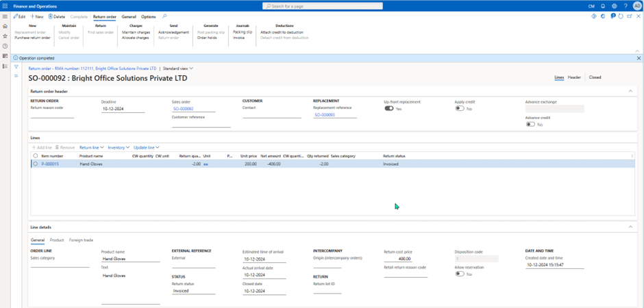Toggle Up-front replacement switch
Image resolution: width=644 pixels, height=308 pixels.
coord(389,109)
